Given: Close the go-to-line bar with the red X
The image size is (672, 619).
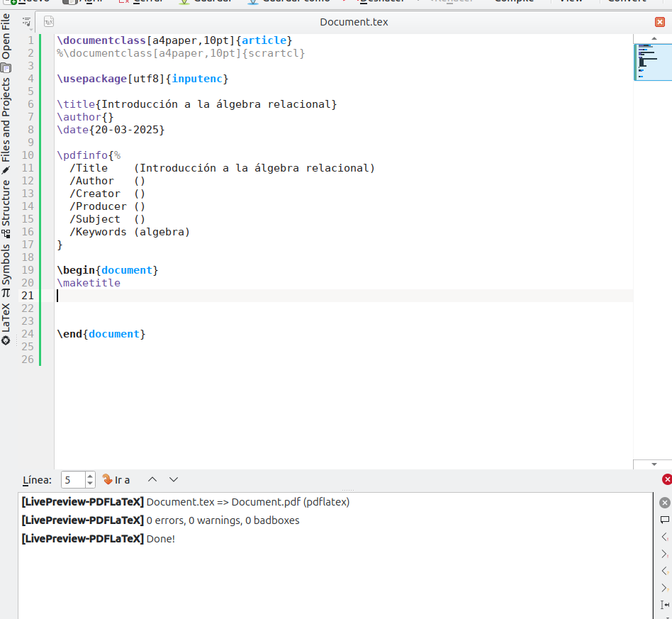Looking at the screenshot, I should click(x=667, y=479).
